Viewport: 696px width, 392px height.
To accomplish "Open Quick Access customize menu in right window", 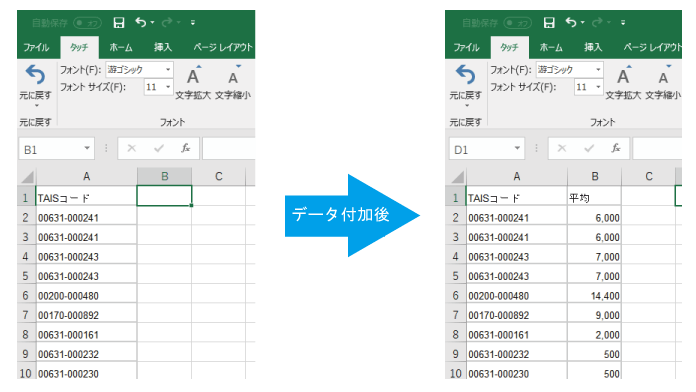I will click(623, 23).
